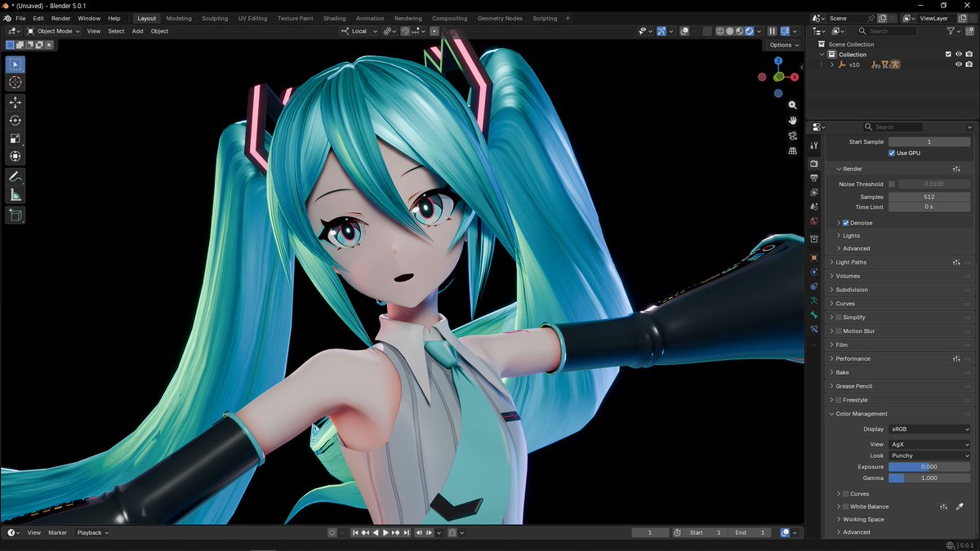Select the Rotate tool

click(x=16, y=120)
